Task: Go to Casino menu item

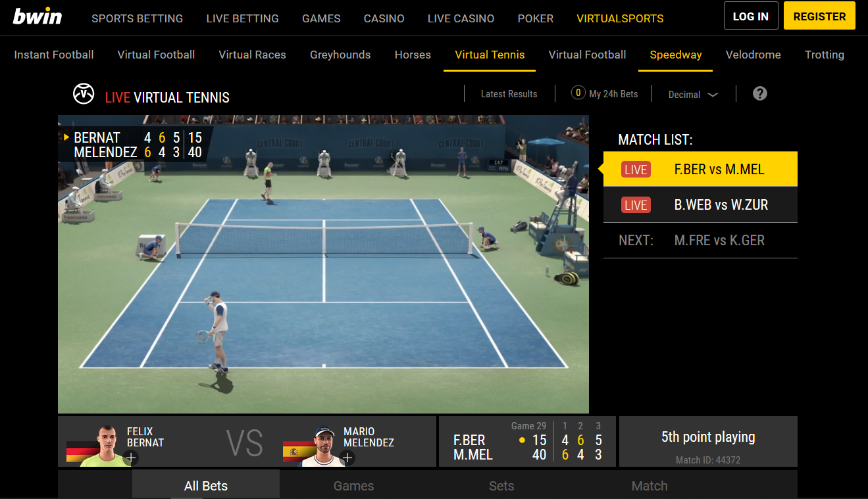Action: coord(384,18)
